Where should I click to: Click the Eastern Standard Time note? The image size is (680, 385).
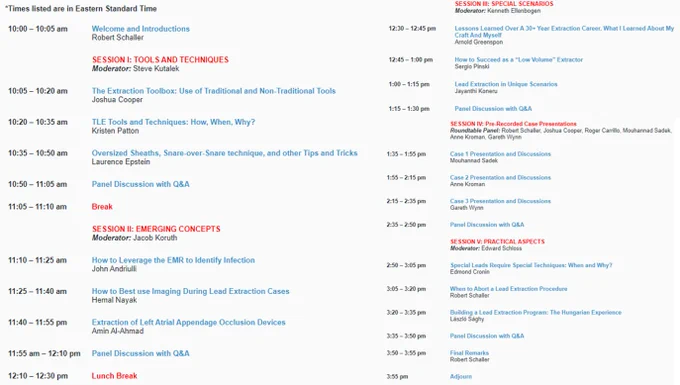click(81, 8)
